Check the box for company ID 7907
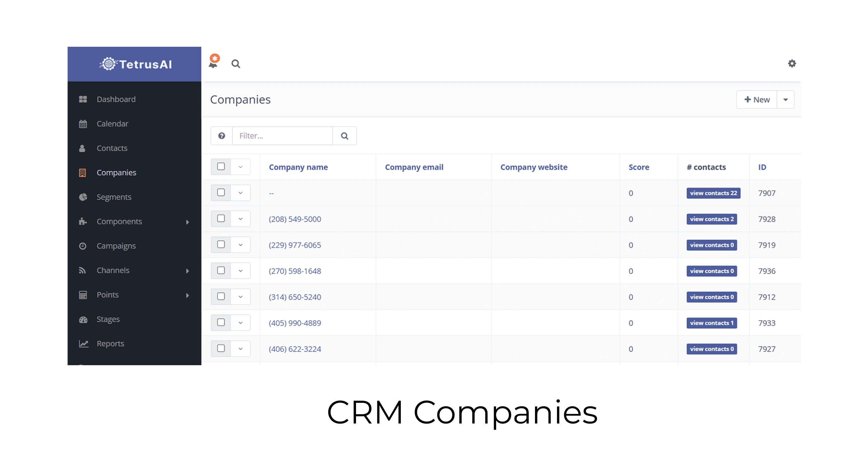 point(221,193)
